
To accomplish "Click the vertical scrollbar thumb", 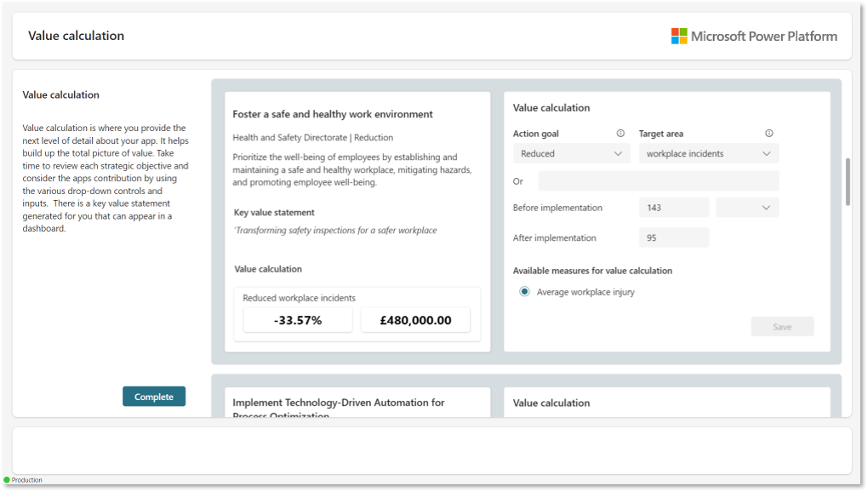I will click(848, 181).
